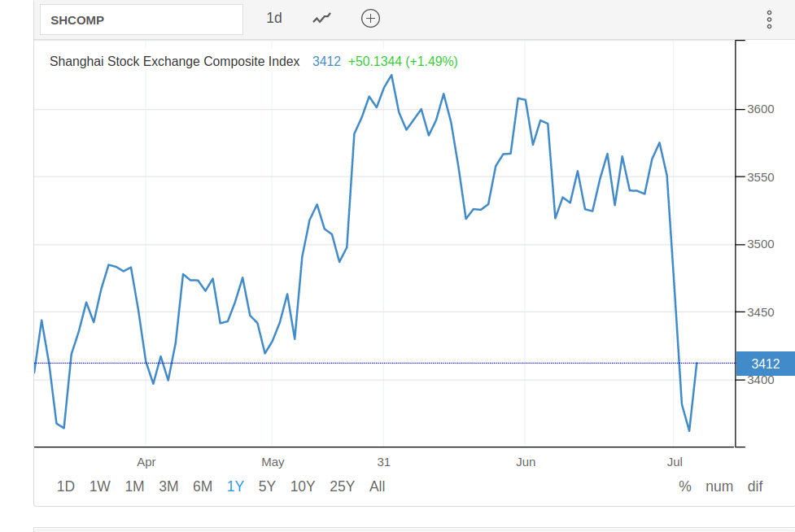Switch to 1M time range
The image size is (795, 532).
pyautogui.click(x=134, y=486)
